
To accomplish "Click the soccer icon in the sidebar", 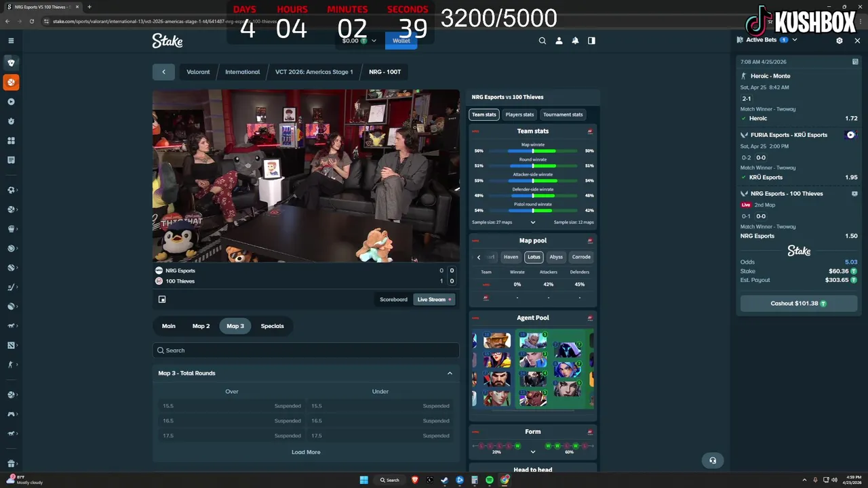I will pyautogui.click(x=11, y=190).
